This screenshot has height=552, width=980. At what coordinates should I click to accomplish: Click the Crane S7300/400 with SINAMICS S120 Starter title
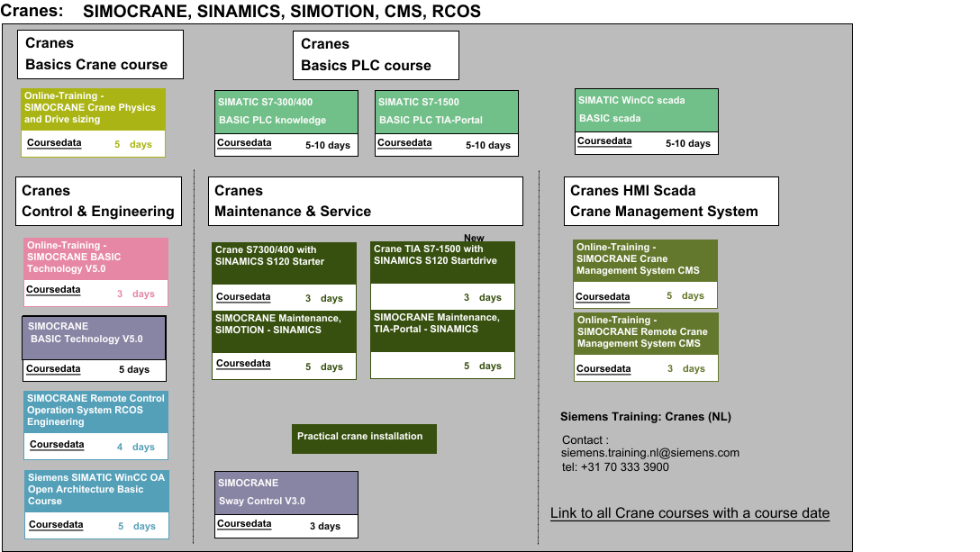click(x=285, y=263)
